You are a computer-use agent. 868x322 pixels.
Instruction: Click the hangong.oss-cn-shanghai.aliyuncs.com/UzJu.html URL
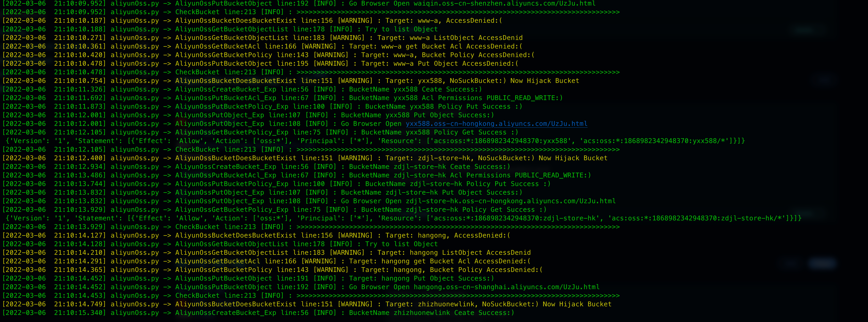pyautogui.click(x=507, y=287)
